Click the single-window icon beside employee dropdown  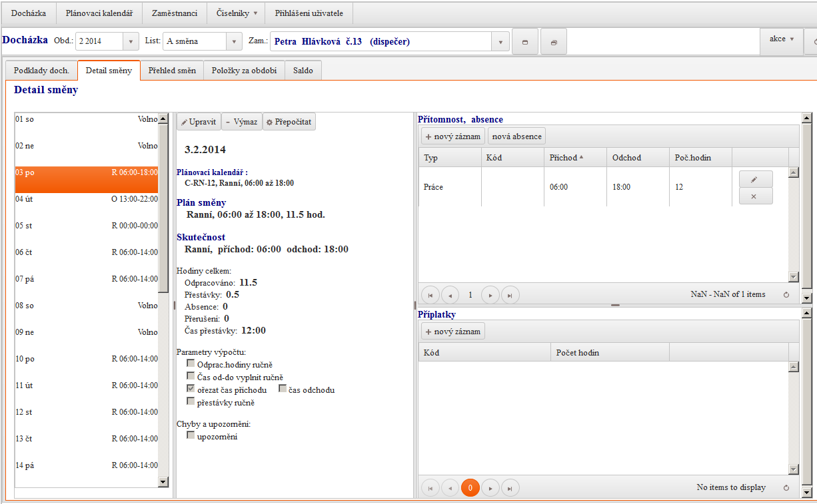[x=525, y=42]
